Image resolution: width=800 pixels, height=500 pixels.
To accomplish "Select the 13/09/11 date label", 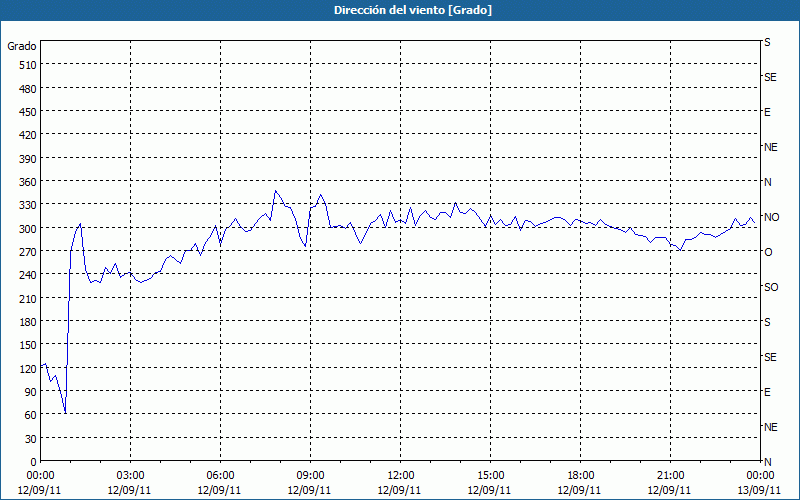I will pos(759,490).
